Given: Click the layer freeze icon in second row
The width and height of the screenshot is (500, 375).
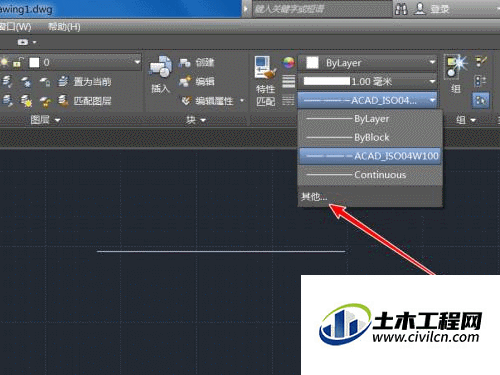Looking at the screenshot, I should point(26,81).
